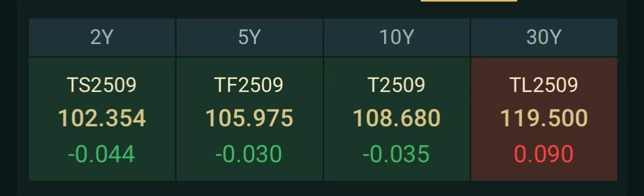
Task: Open the TL2509 contract code
Action: [x=544, y=85]
